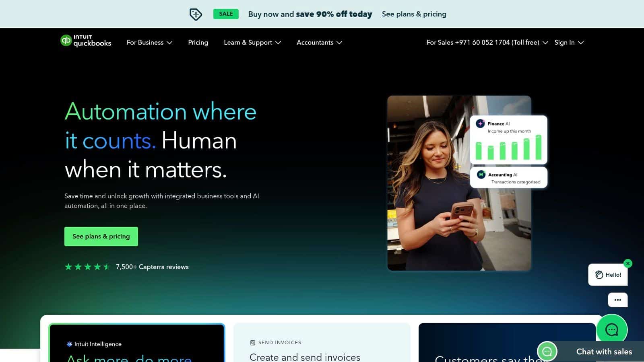Viewport: 644px width, 362px height.
Task: Click the 'Income up this month' text
Action: pos(509,131)
